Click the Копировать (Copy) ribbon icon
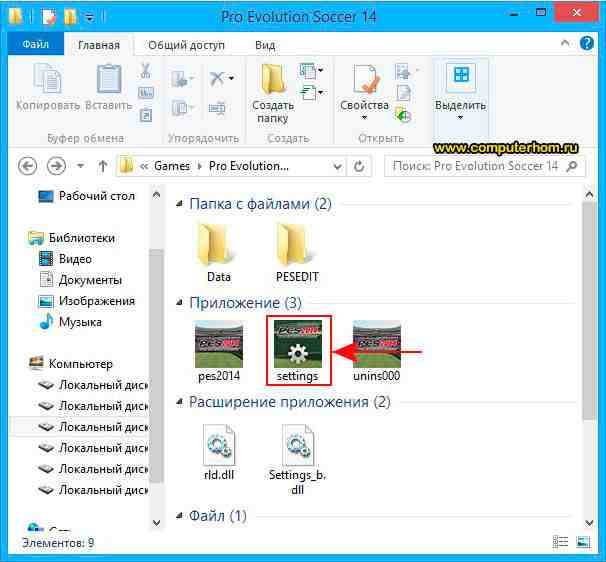The height and width of the screenshot is (562, 606). point(48,86)
